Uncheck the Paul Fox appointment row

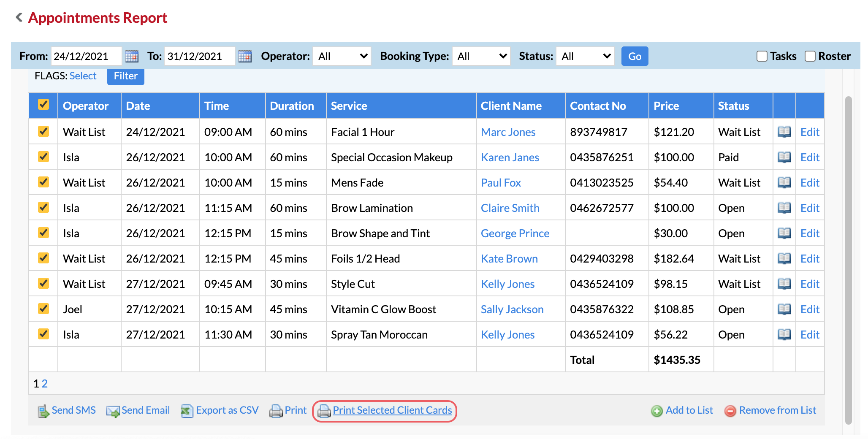tap(43, 182)
